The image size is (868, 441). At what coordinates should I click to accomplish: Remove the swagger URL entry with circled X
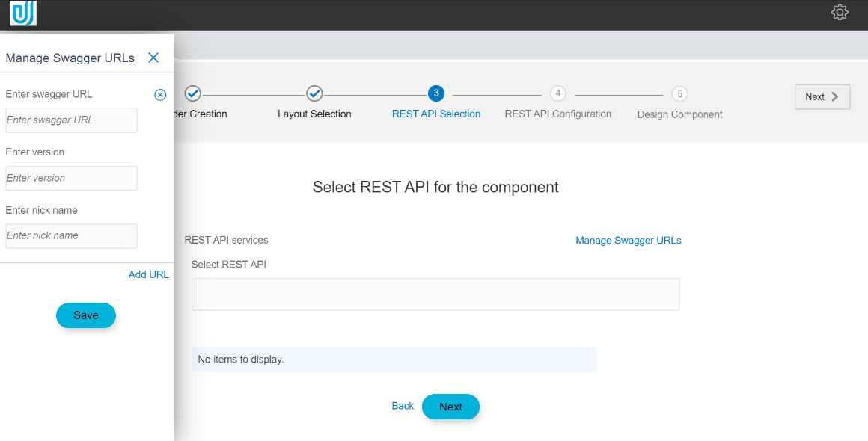pos(160,95)
